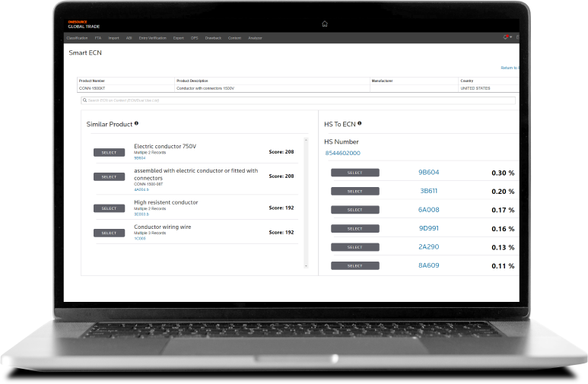Click the red notification icon in the menu bar
The image size is (588, 384).
click(506, 37)
